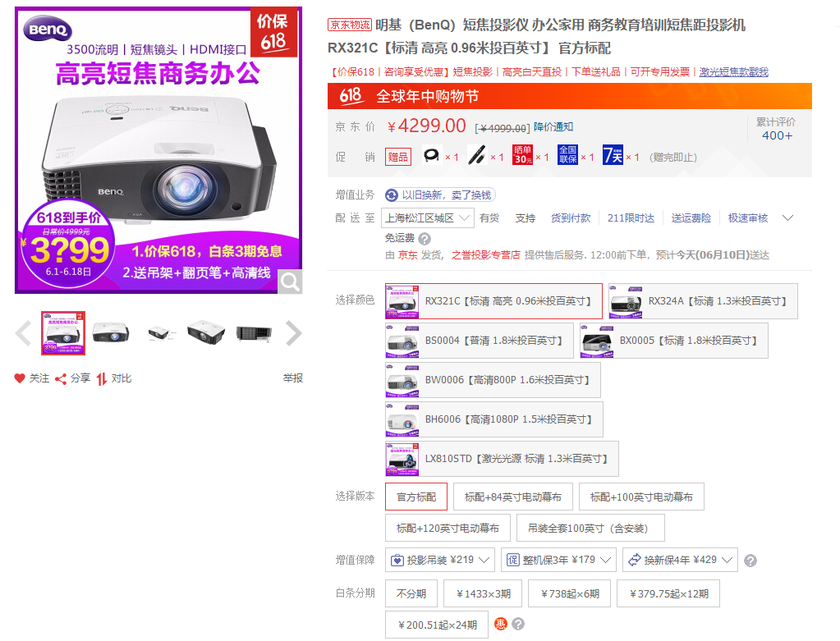Click 货到付款 link
The image size is (840, 641).
[x=571, y=218]
